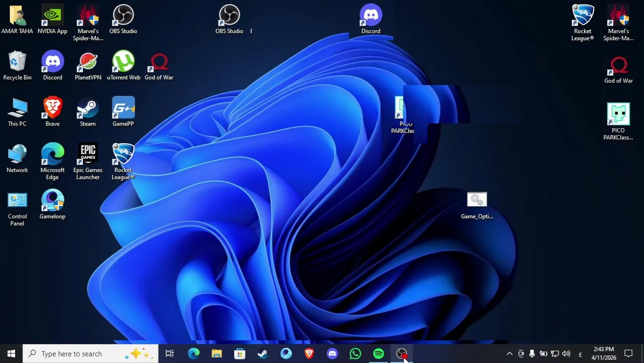
Task: Select Discord shortcut next to Recycle Bin
Action: (52, 67)
